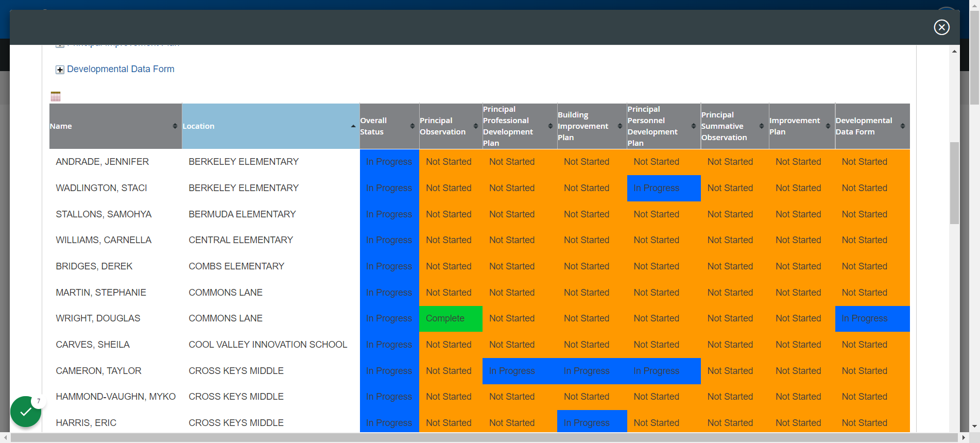
Task: Sort by Principal Professional Development Plan header
Action: tap(520, 126)
